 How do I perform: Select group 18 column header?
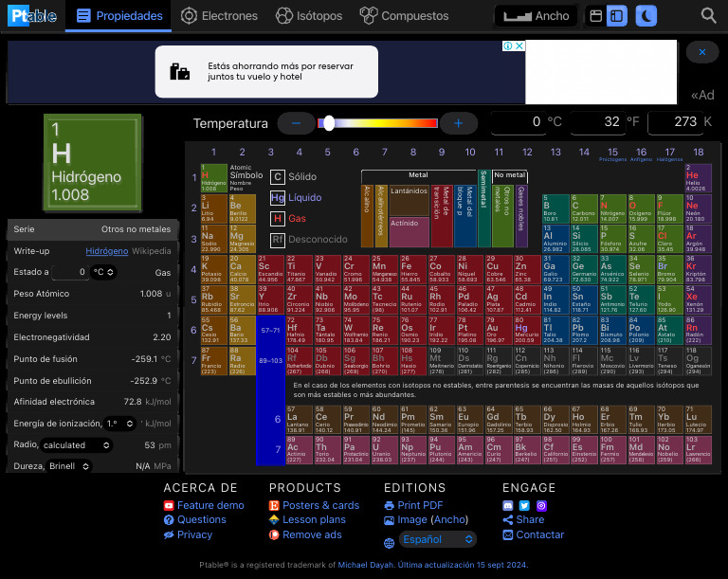pyautogui.click(x=699, y=153)
